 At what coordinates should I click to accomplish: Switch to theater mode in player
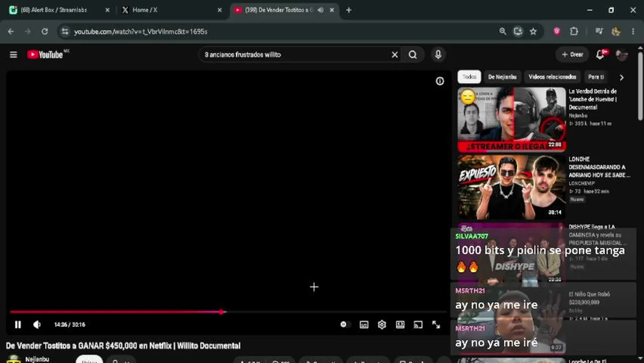(x=400, y=325)
